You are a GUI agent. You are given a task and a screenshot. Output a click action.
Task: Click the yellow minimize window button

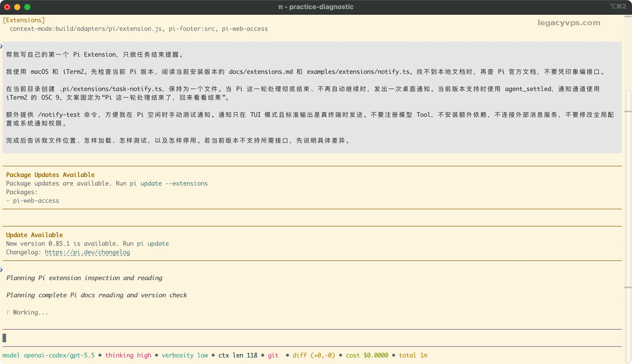(17, 7)
